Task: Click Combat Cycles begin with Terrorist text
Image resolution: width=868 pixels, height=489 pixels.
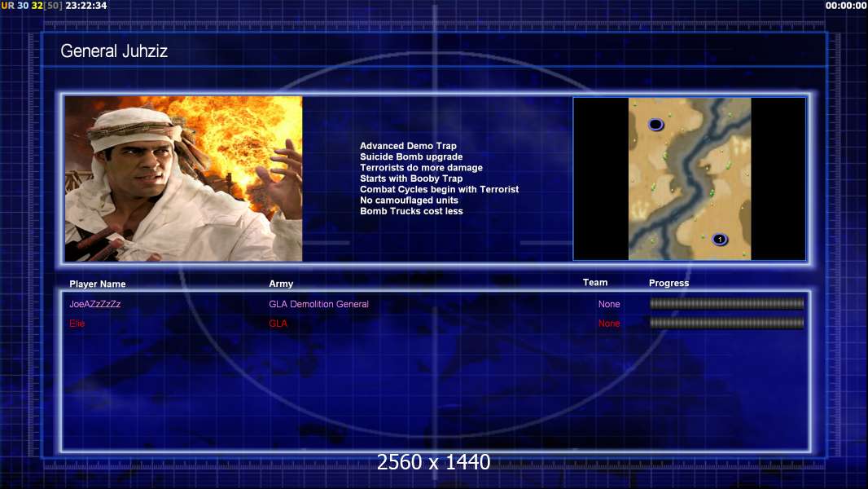Action: [x=440, y=189]
